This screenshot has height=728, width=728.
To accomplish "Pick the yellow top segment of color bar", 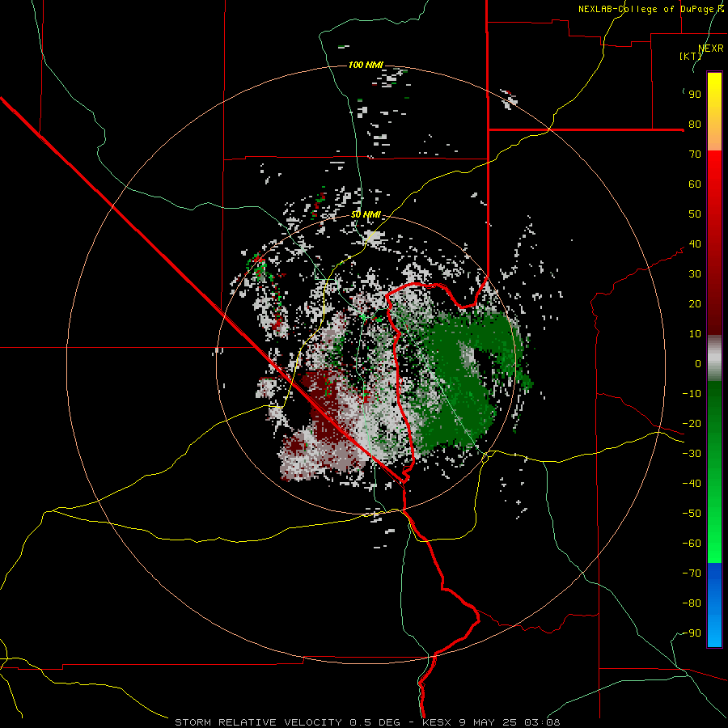I will click(x=714, y=112).
